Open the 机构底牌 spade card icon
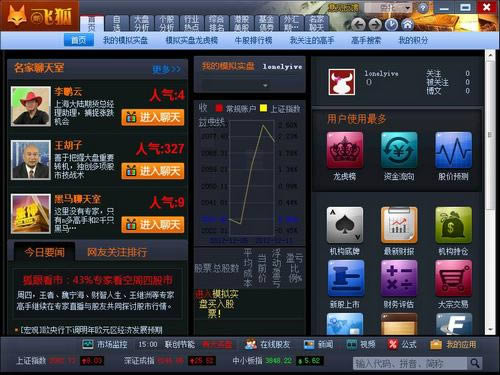 pos(345,225)
